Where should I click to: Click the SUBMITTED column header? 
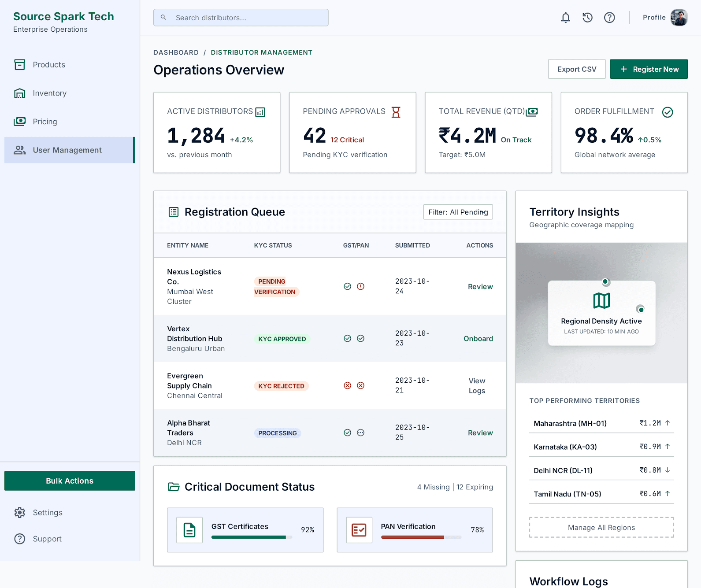(412, 245)
